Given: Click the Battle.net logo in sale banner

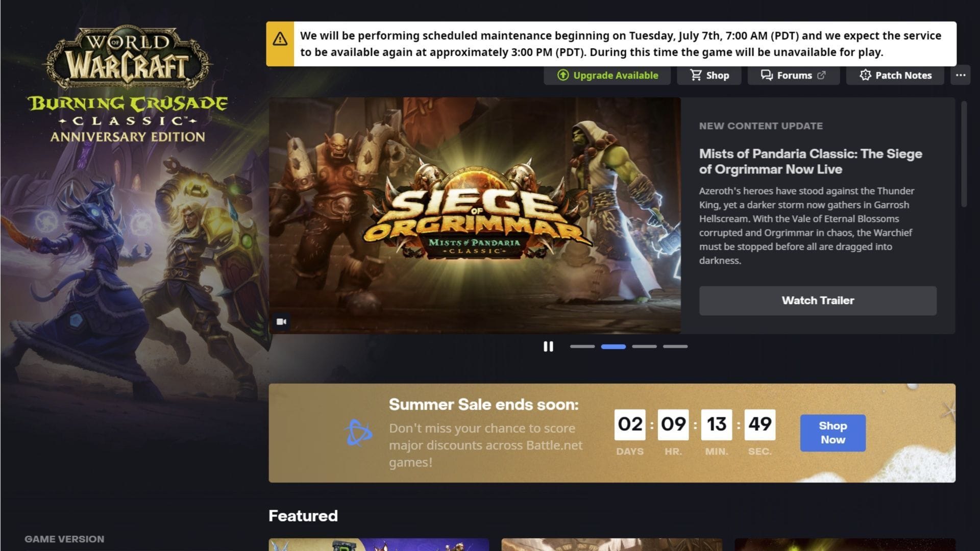Looking at the screenshot, I should coord(358,433).
